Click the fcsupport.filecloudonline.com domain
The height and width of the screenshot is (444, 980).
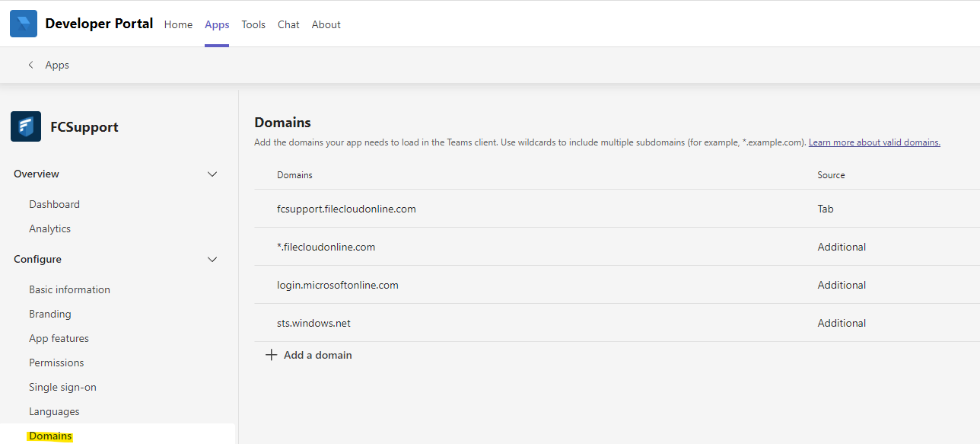click(346, 209)
